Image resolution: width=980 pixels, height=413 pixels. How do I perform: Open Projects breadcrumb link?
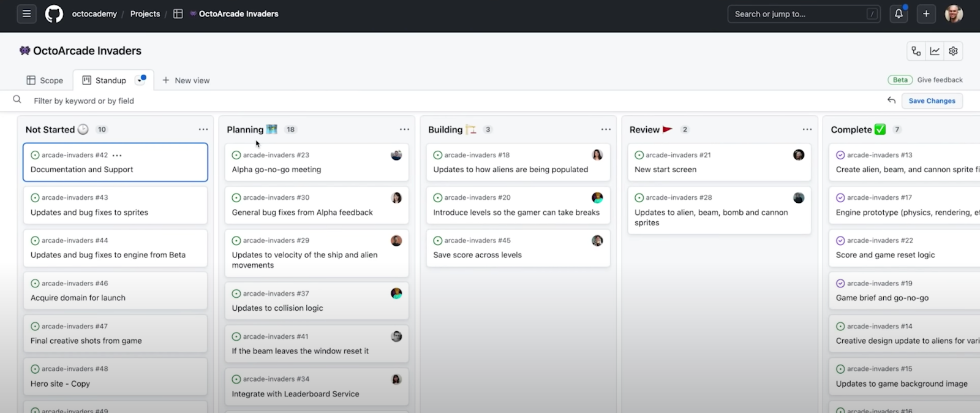pyautogui.click(x=145, y=13)
